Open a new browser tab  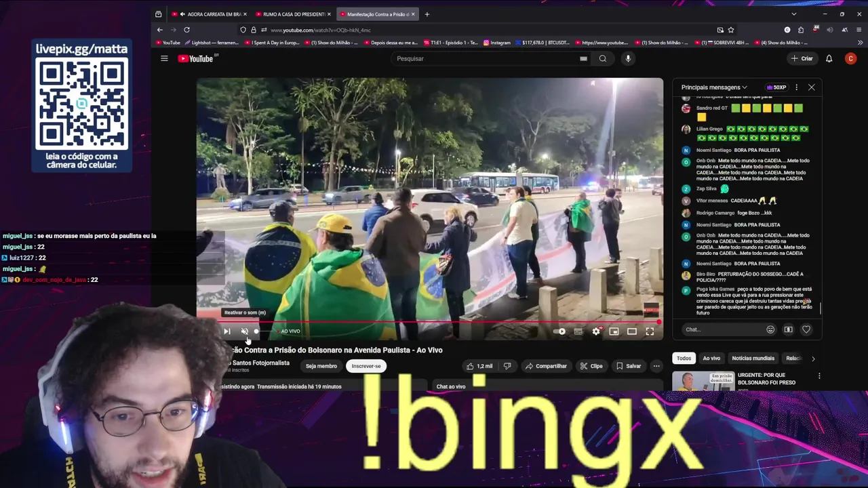click(x=427, y=14)
